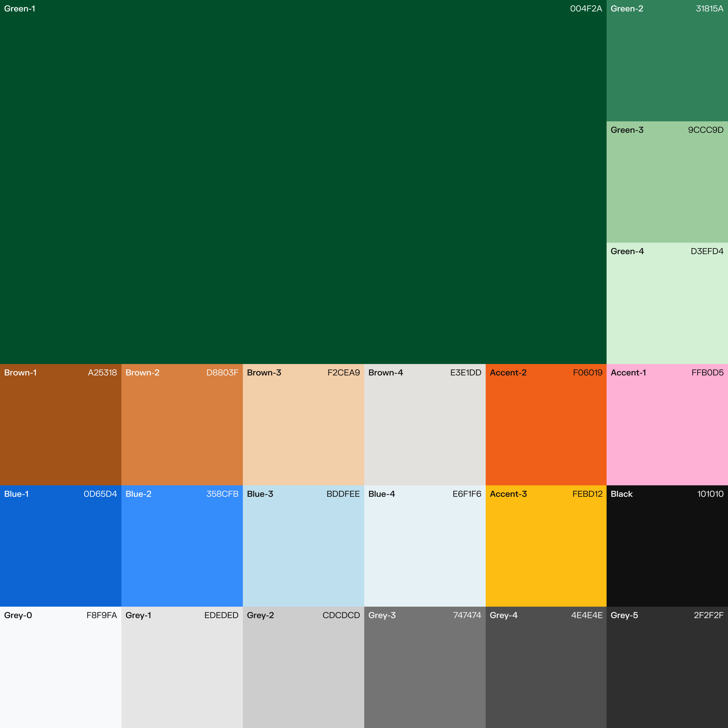Click the Brown-2 color block
Image resolution: width=728 pixels, height=728 pixels.
tap(182, 425)
